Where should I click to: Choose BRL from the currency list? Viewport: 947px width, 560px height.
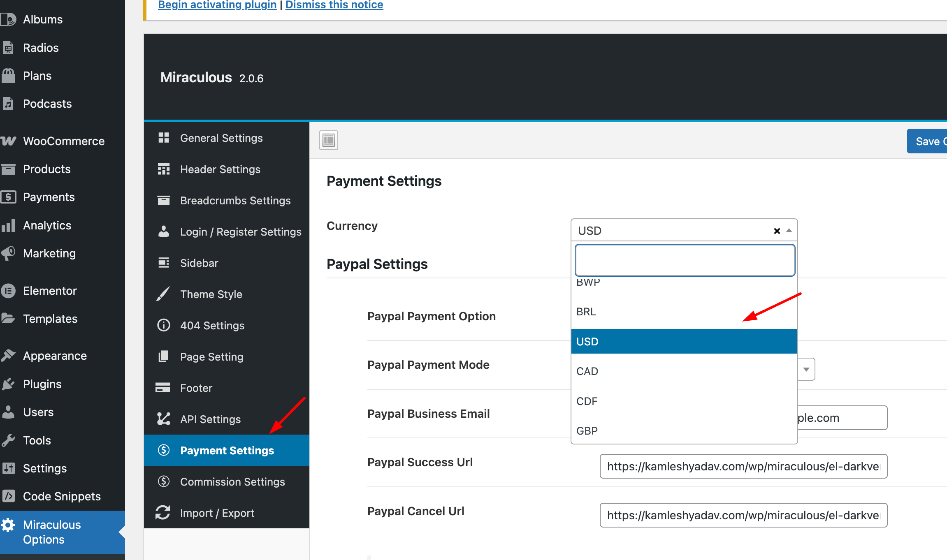click(684, 312)
